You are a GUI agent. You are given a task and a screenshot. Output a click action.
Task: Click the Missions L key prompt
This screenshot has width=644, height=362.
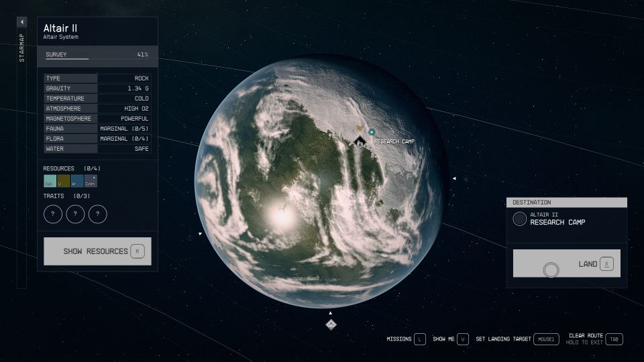(x=406, y=339)
